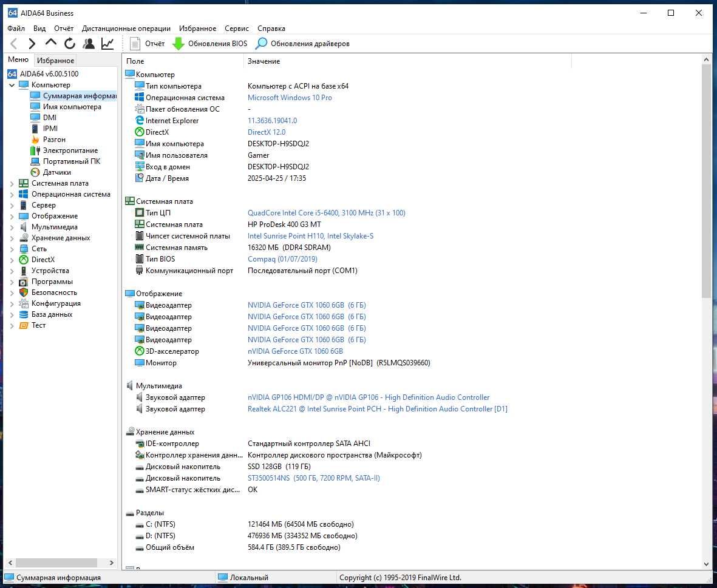Expand the Сервер tree node

click(x=12, y=206)
